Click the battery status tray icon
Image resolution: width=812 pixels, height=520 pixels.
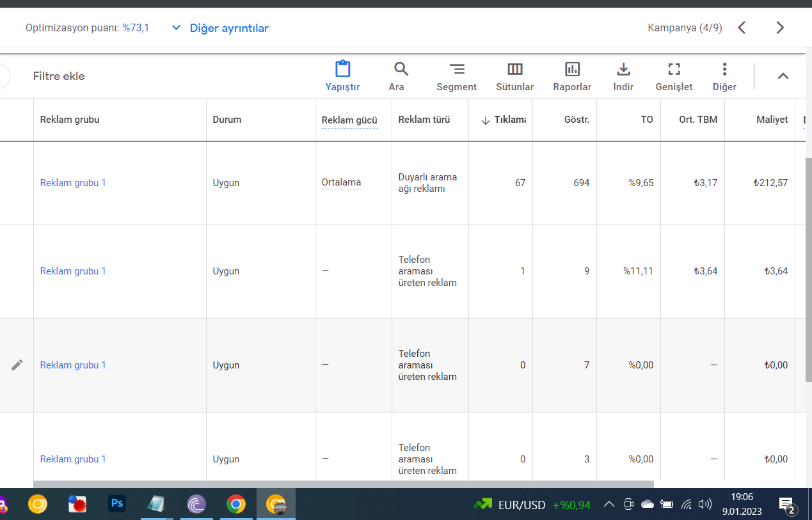coord(667,505)
